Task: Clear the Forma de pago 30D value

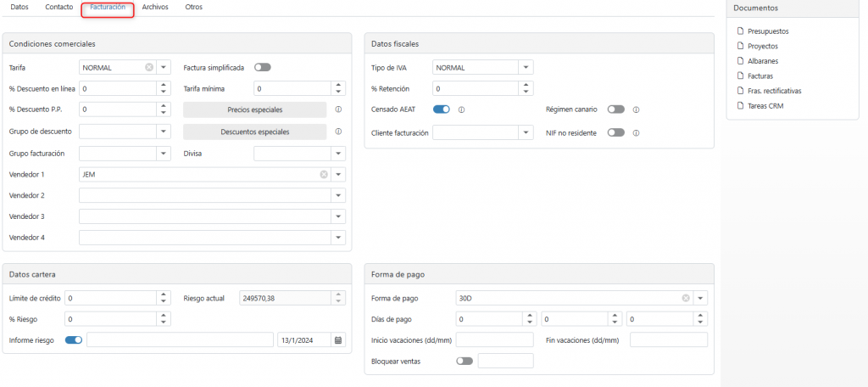Action: tap(686, 298)
